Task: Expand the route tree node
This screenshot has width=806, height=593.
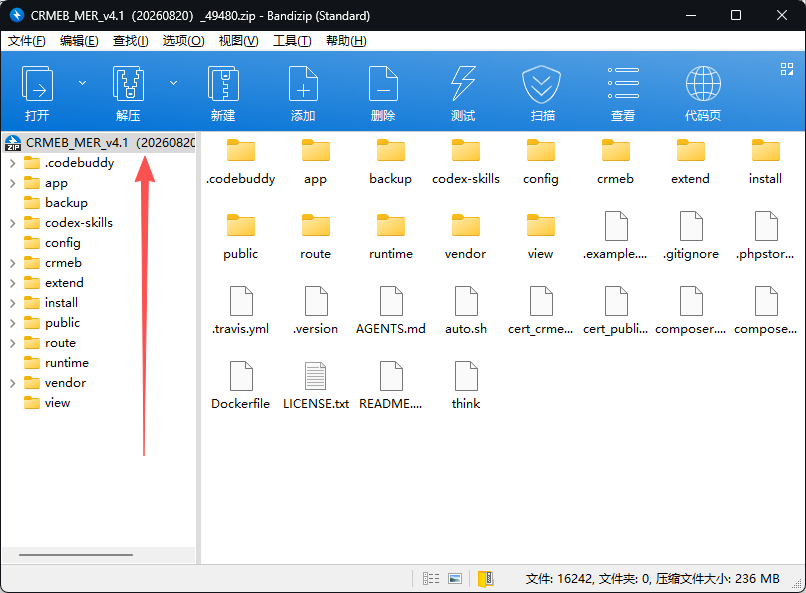Action: tap(13, 343)
